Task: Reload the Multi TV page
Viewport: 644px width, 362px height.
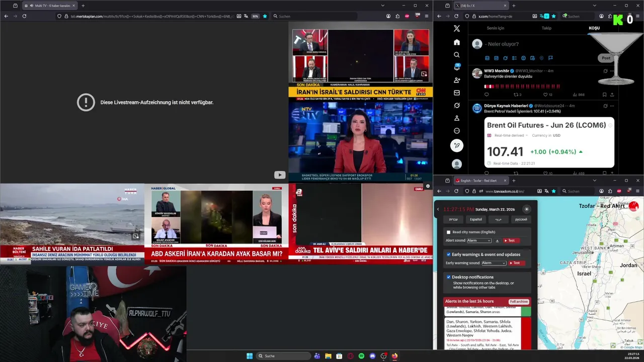Action: point(24,16)
